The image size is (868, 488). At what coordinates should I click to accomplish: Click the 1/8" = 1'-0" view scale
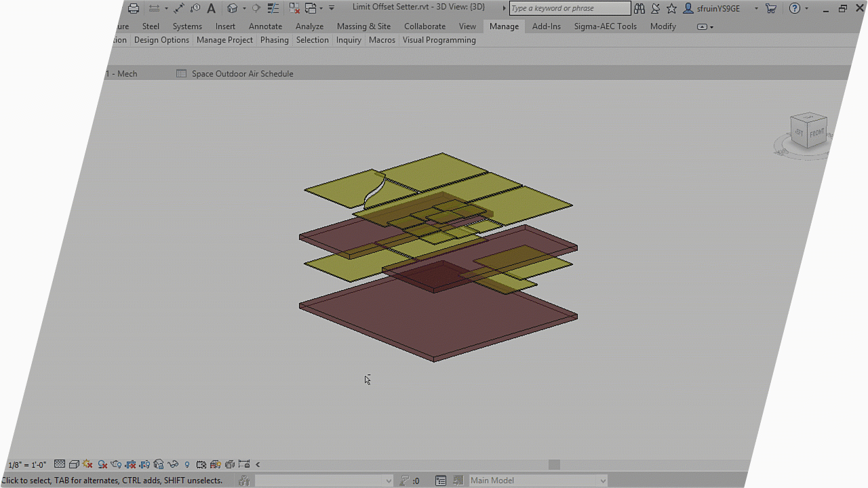point(27,465)
